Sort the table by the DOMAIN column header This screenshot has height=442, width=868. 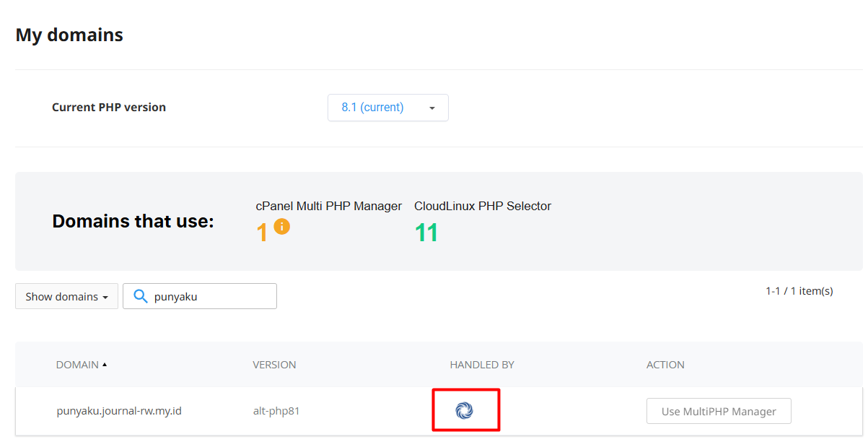click(x=77, y=365)
